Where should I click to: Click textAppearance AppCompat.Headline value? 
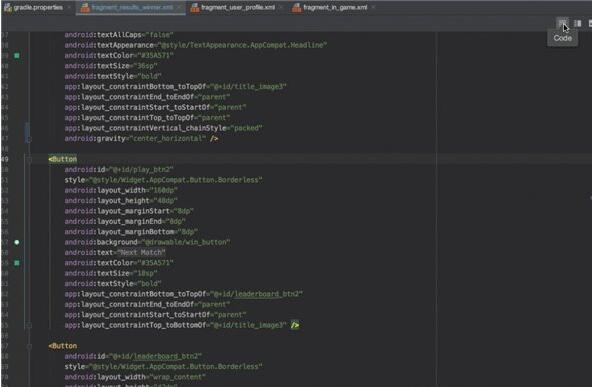pos(242,45)
